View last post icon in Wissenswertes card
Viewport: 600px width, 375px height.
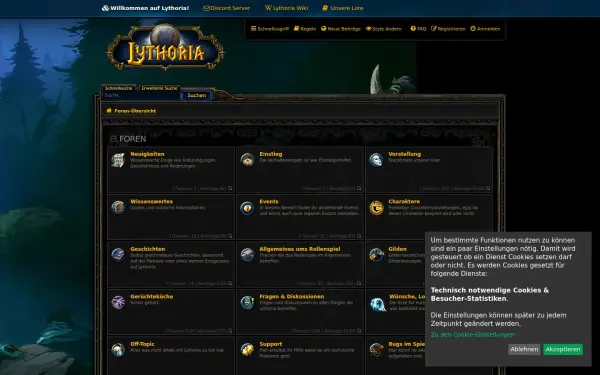pyautogui.click(x=230, y=236)
